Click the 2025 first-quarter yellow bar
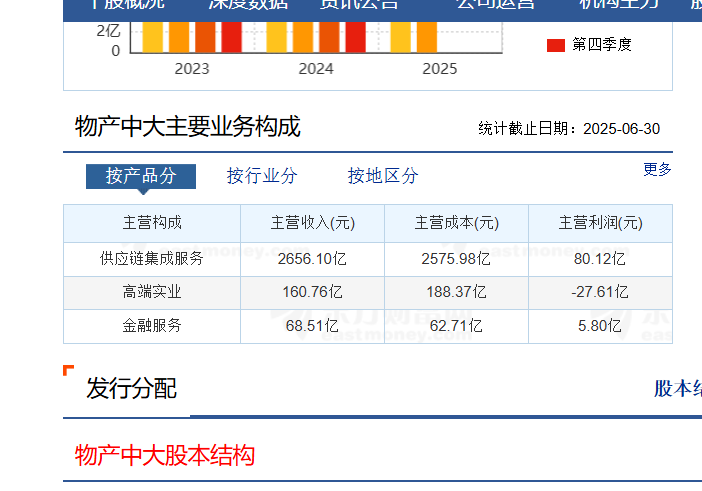 (400, 37)
